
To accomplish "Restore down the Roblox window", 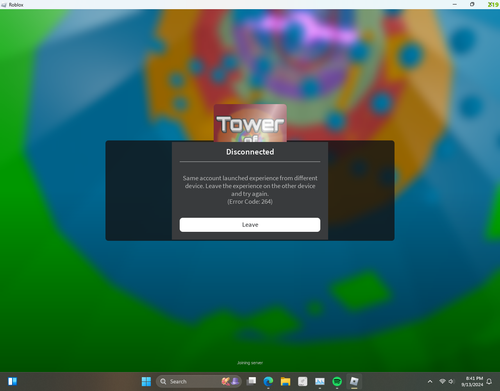I will pyautogui.click(x=472, y=5).
